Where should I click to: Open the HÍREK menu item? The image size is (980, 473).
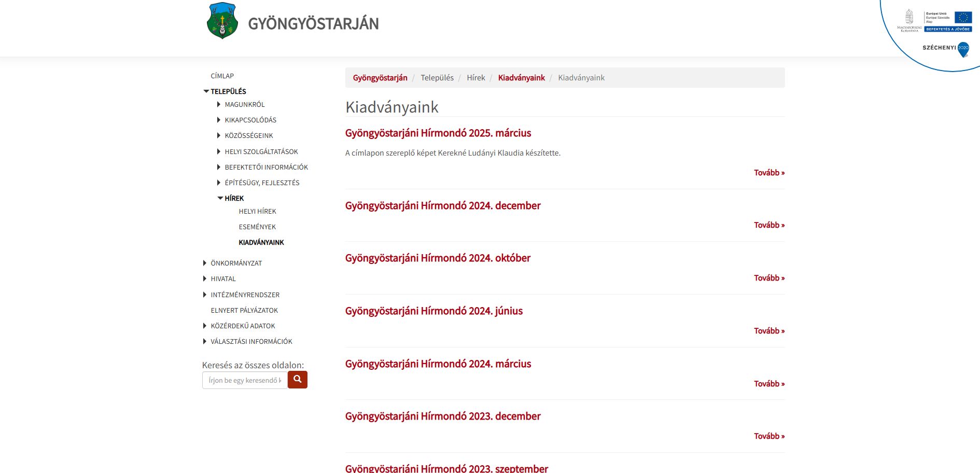(x=234, y=198)
